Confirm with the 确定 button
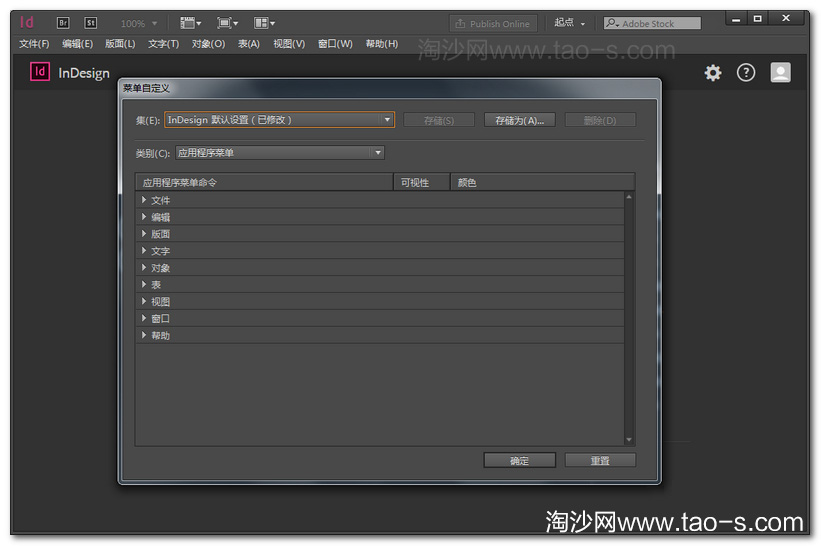The height and width of the screenshot is (546, 821). pyautogui.click(x=519, y=461)
